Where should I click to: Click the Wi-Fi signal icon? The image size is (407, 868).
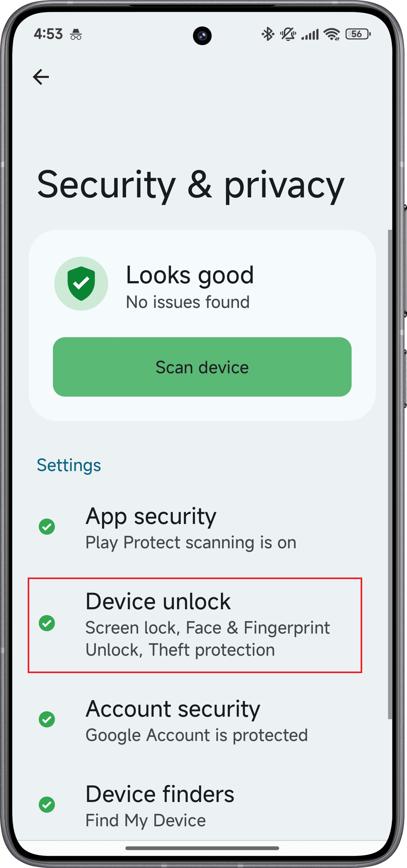pyautogui.click(x=332, y=34)
